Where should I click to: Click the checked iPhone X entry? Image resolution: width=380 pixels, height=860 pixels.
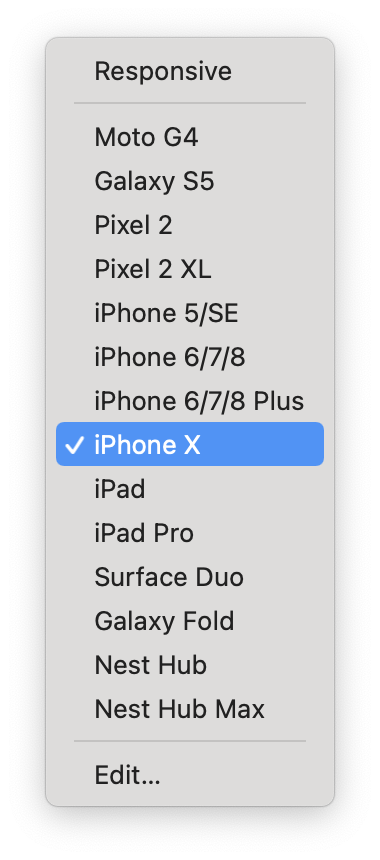point(190,444)
